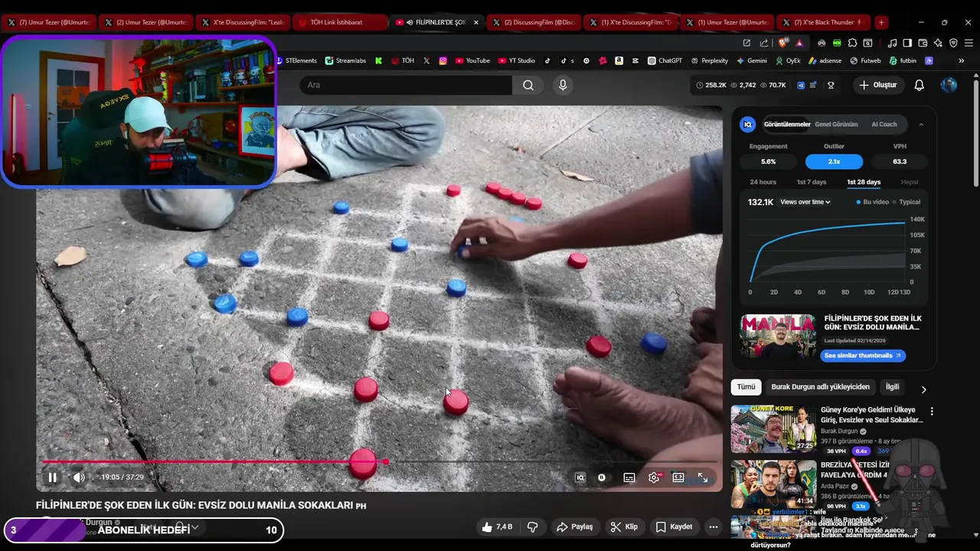Open the Views over time dropdown

click(805, 202)
